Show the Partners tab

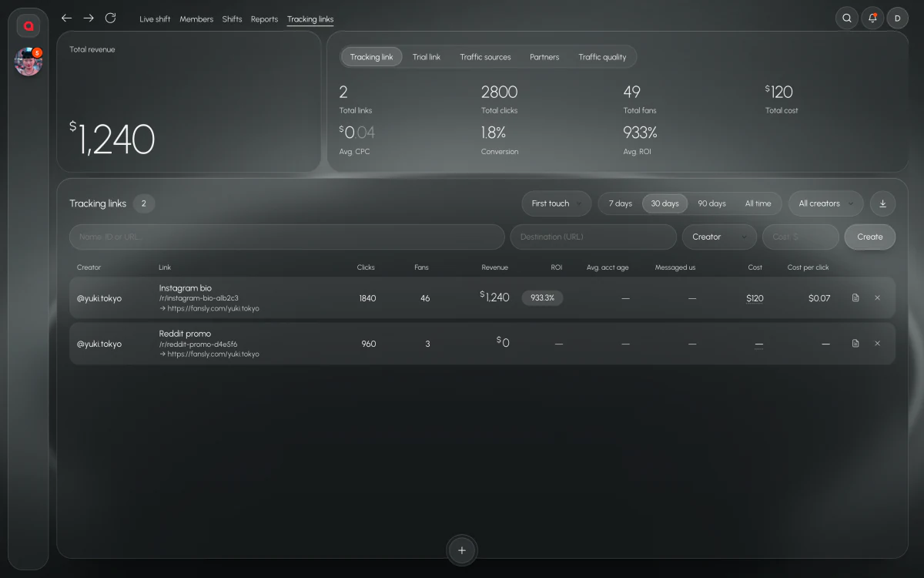(544, 57)
